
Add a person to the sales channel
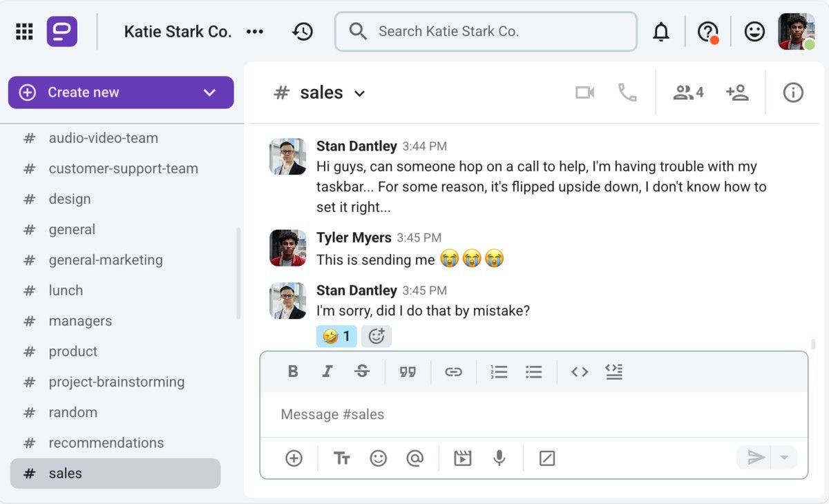point(736,92)
